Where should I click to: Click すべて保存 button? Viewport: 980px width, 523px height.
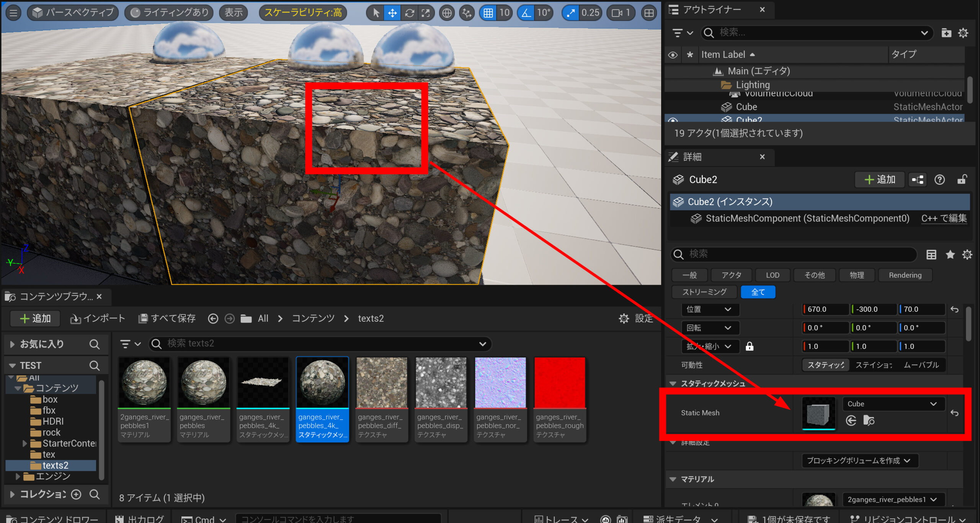tap(167, 318)
